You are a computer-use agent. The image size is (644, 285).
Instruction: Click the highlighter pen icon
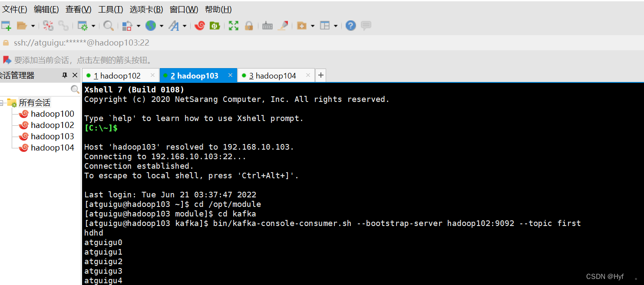[x=283, y=26]
